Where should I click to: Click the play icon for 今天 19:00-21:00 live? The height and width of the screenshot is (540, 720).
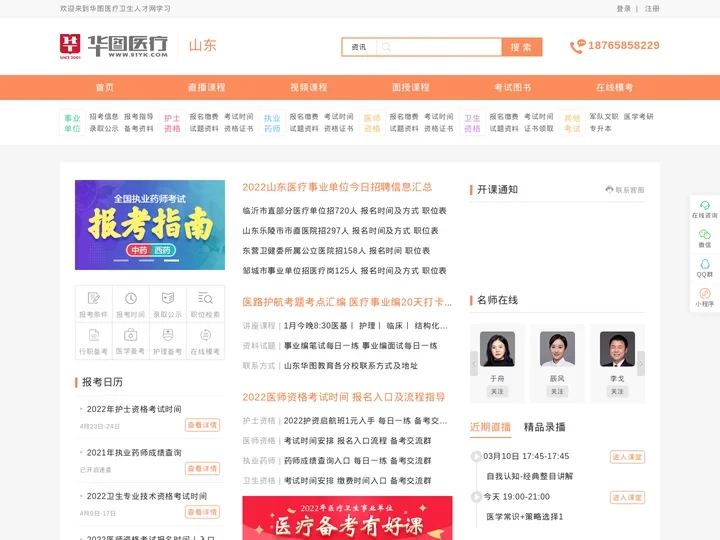[x=476, y=496]
